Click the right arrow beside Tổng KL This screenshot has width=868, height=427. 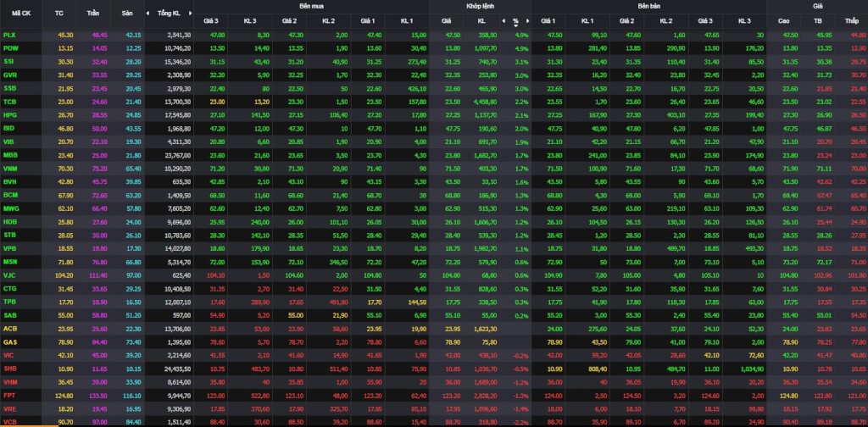(x=191, y=13)
